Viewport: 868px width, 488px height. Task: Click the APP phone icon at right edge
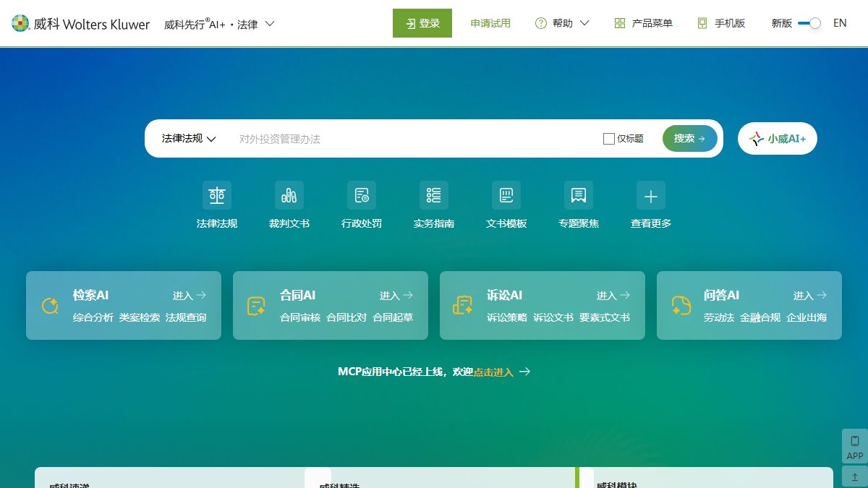[x=855, y=441]
